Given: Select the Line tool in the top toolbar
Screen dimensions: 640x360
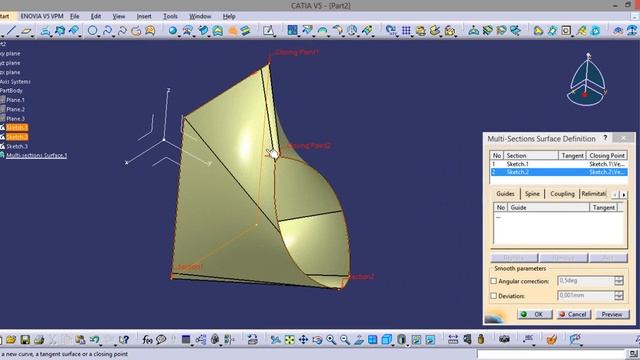Looking at the screenshot, I should click(x=11, y=30).
